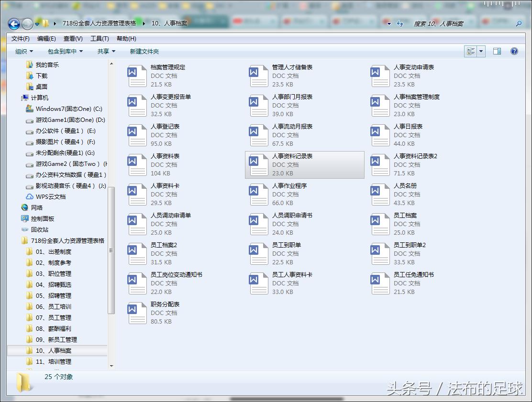Click the Back navigation arrow
The width and height of the screenshot is (532, 402).
tap(14, 24)
